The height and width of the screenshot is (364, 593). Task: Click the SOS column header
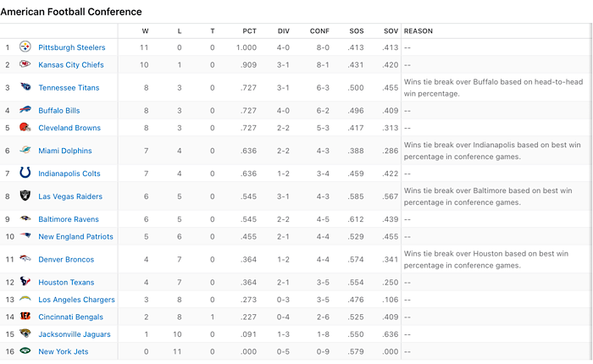(357, 31)
